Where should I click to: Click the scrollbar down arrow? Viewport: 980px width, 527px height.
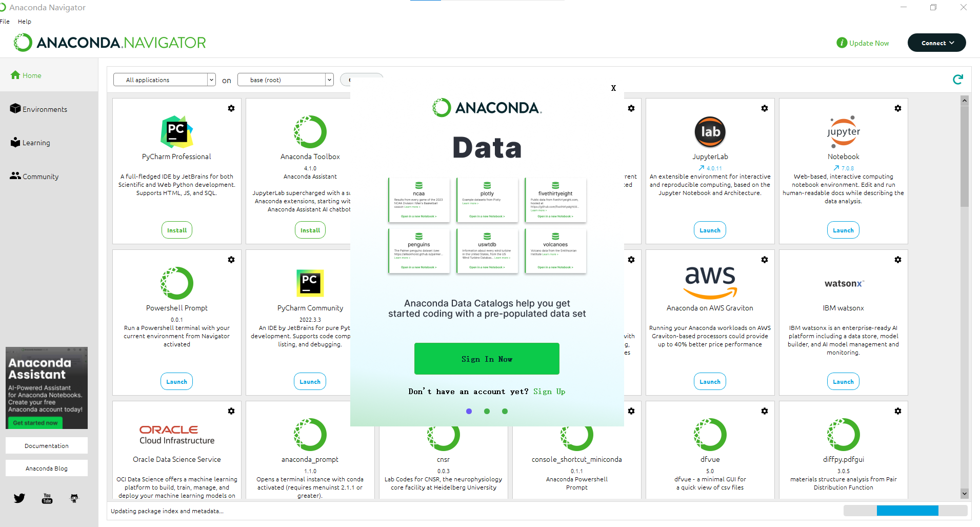pos(965,493)
